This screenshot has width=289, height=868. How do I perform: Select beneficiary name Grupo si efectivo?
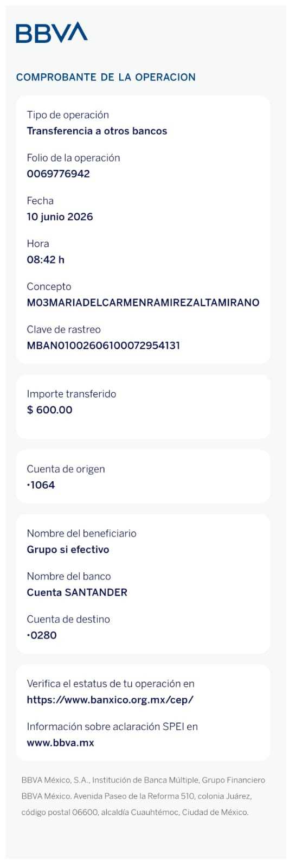coord(68,550)
